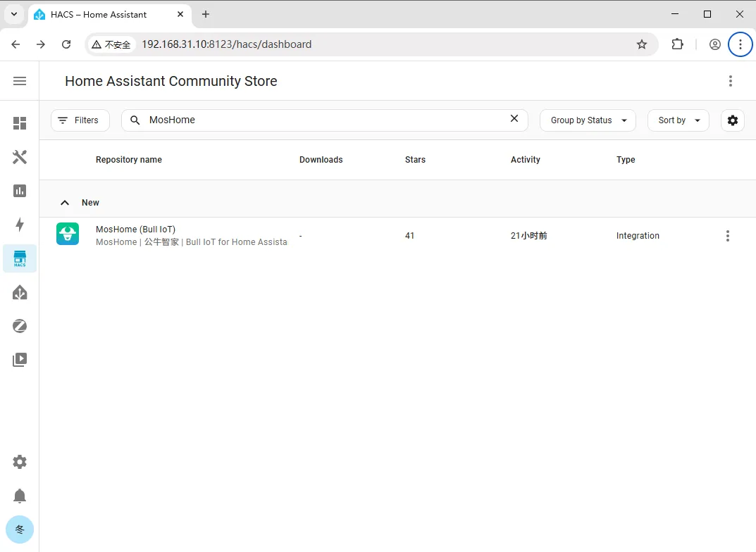Open the Overview dashboard sidebar icon

(x=20, y=123)
